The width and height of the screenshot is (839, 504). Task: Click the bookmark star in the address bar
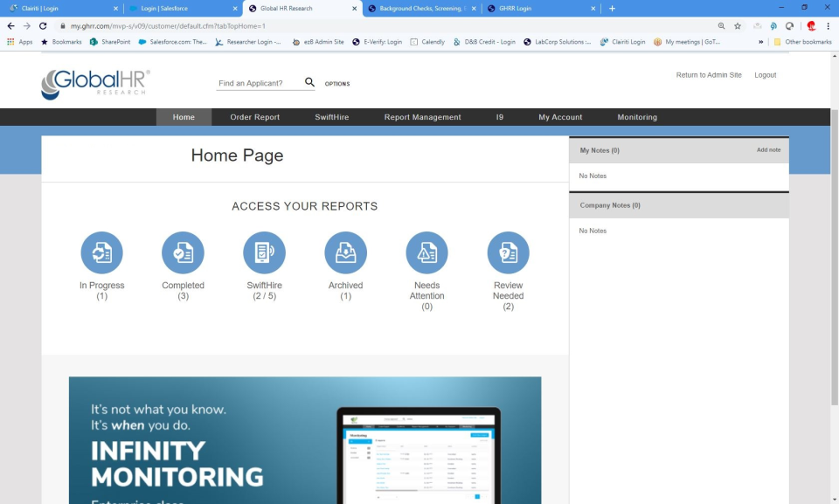coord(739,26)
